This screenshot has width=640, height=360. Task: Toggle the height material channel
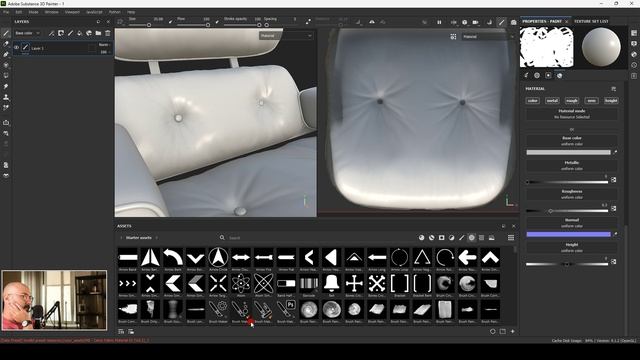pyautogui.click(x=611, y=100)
